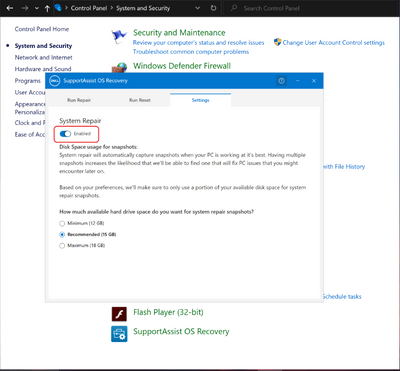Select Recommended (15 GB) radio option
Image resolution: width=400 pixels, height=371 pixels.
click(62, 235)
